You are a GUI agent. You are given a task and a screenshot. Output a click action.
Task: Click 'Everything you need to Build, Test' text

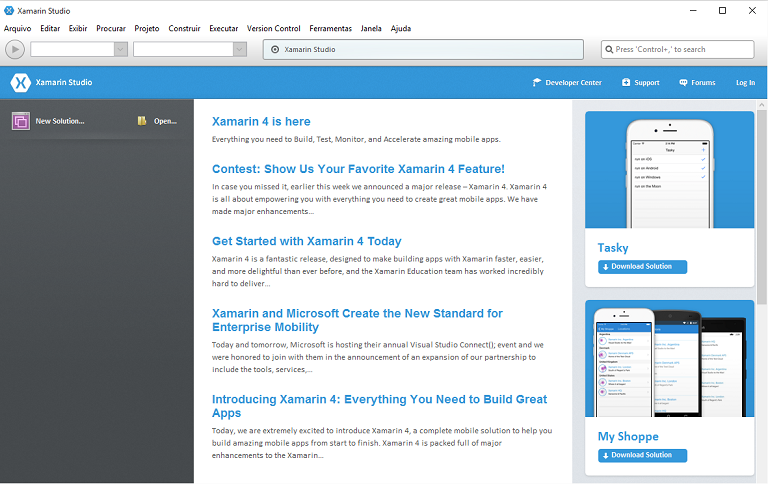coord(356,139)
